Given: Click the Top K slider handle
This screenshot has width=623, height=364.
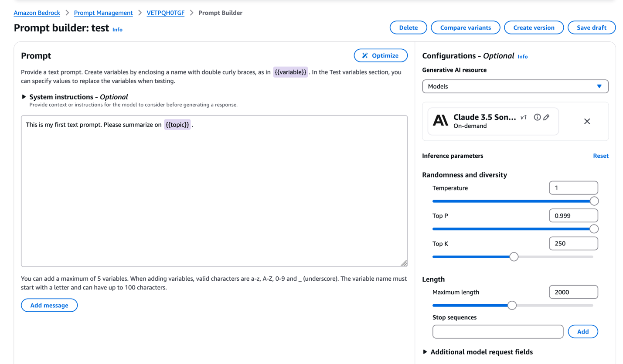Looking at the screenshot, I should tap(514, 257).
